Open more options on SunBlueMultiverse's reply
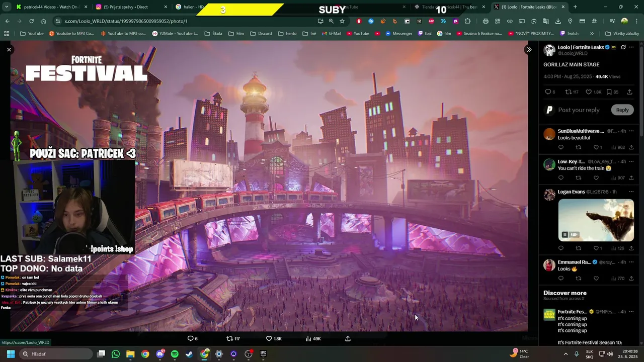The width and height of the screenshot is (644, 362). click(631, 131)
